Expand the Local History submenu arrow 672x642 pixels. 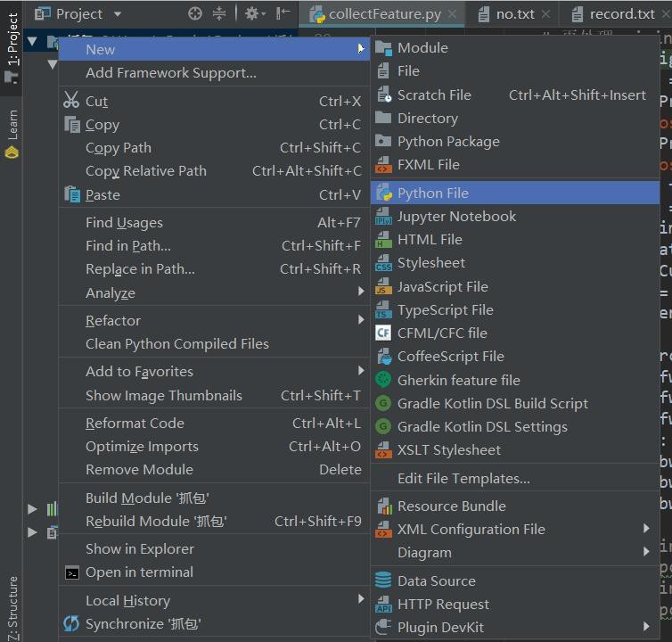tap(361, 598)
